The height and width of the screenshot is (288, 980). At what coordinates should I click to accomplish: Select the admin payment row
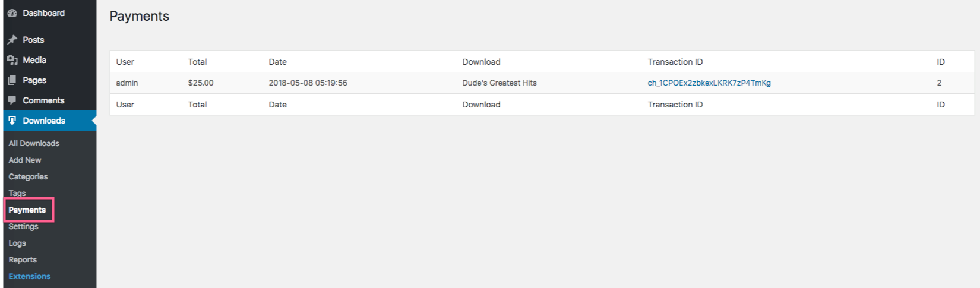click(x=542, y=83)
